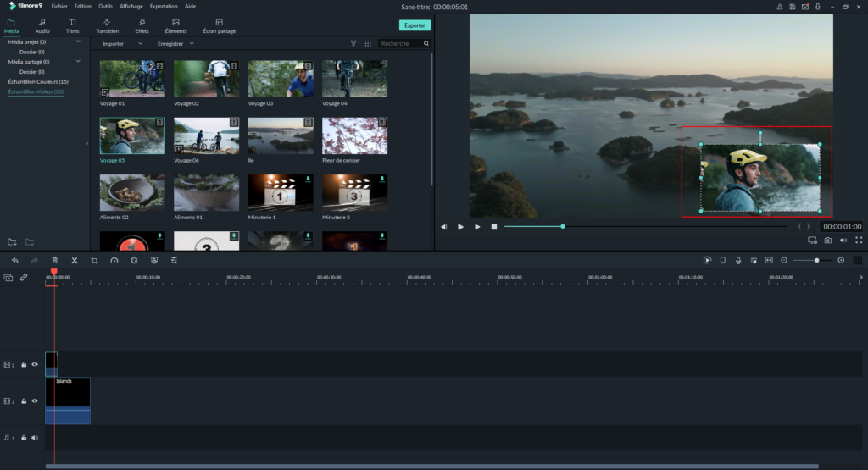Select Échantillon Vidéos (20) in sidebar
Image resolution: width=868 pixels, height=470 pixels.
click(36, 91)
